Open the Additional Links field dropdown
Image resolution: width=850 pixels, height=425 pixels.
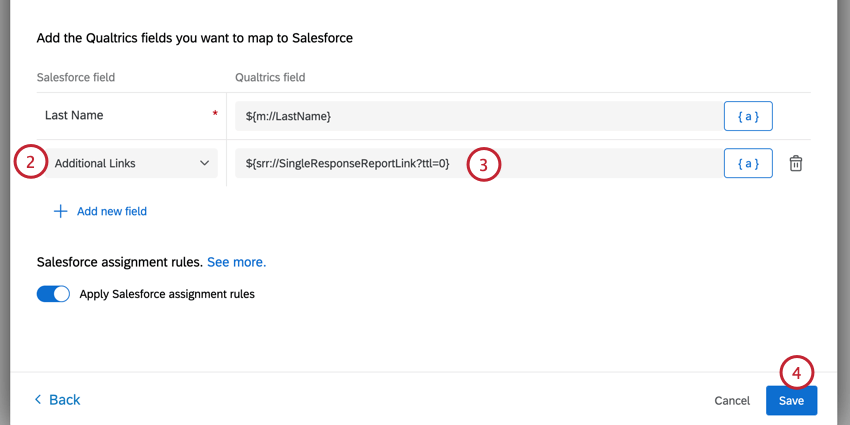point(130,163)
